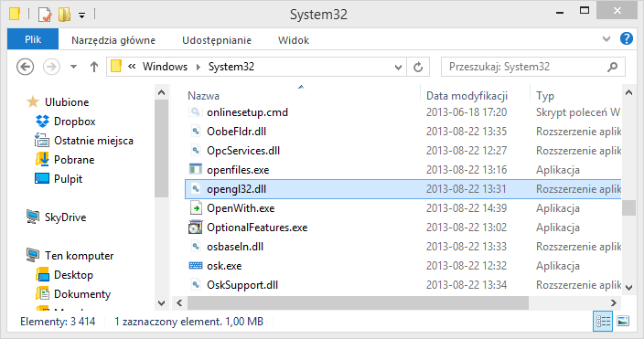Viewport: 644px width, 339px height.
Task: Go up one folder level
Action: tap(94, 67)
